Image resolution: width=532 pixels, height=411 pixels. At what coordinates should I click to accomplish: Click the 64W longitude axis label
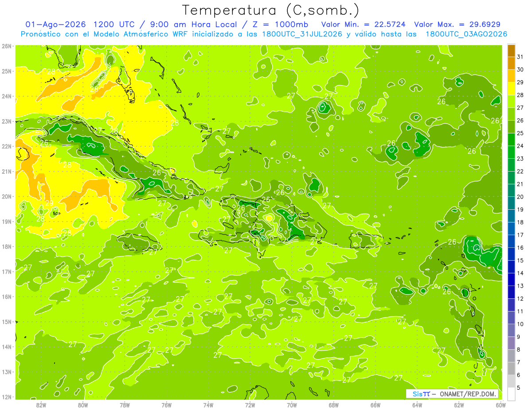(x=417, y=405)
